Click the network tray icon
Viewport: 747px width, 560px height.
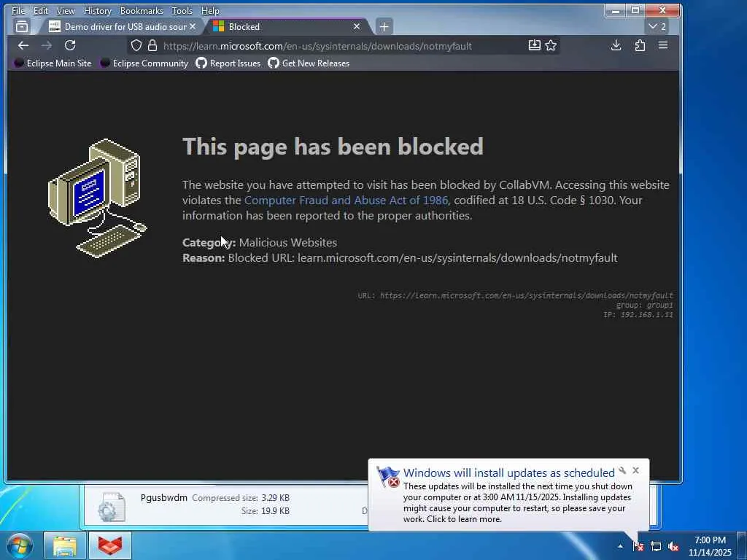(x=656, y=546)
